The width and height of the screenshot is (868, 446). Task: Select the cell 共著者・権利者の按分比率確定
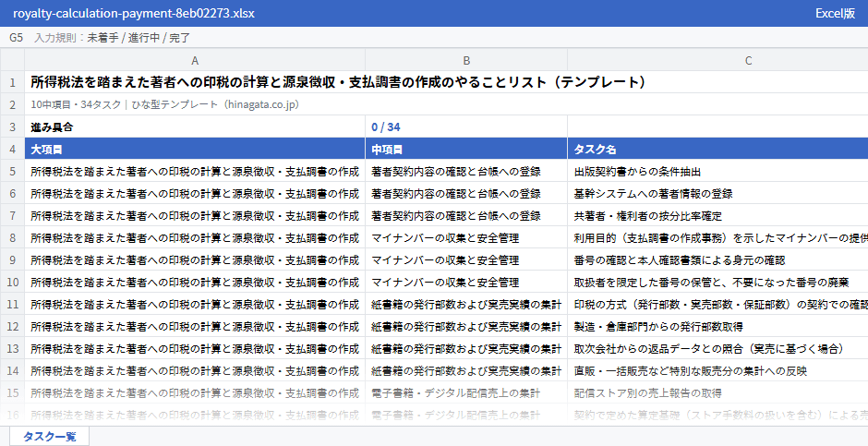tap(717, 215)
